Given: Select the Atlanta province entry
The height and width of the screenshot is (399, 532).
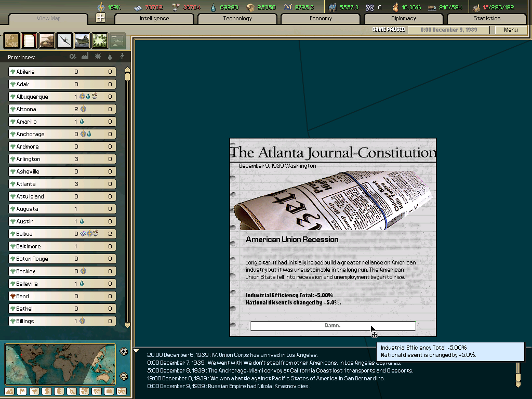Looking at the screenshot, I should (x=62, y=184).
